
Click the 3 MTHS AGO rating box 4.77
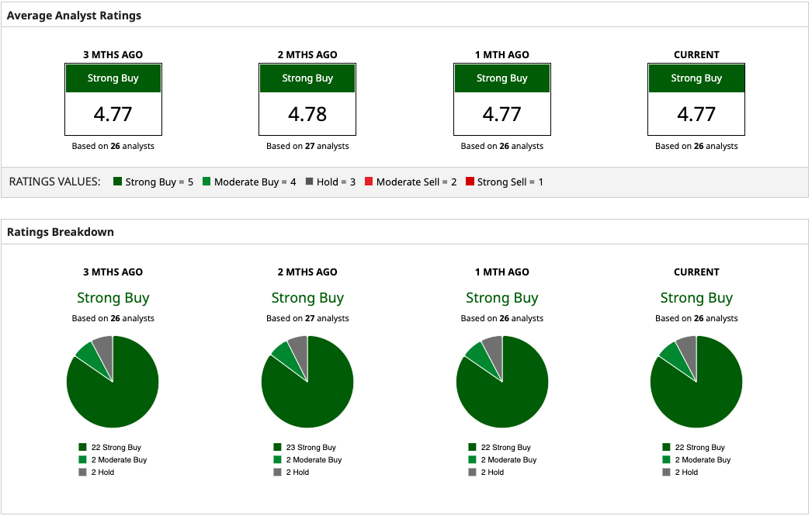113,99
